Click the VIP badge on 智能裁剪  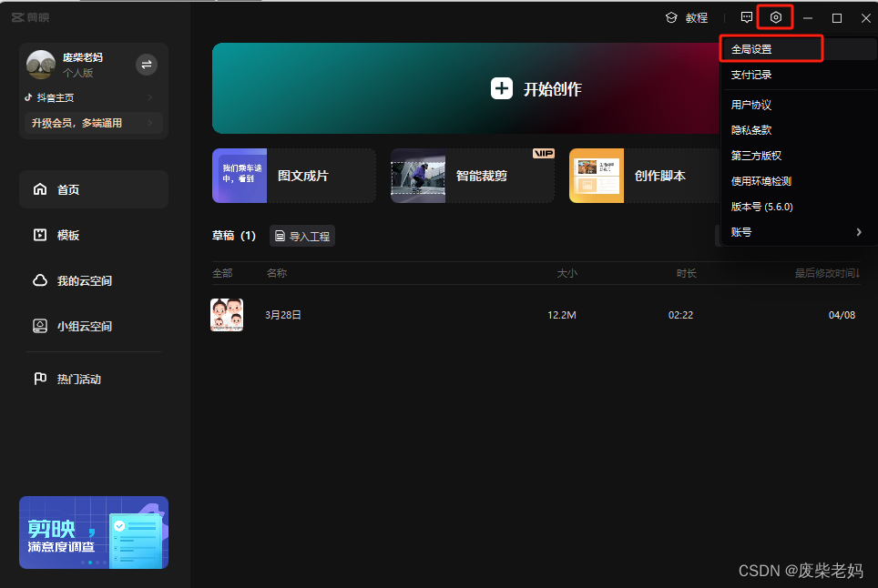click(x=543, y=153)
